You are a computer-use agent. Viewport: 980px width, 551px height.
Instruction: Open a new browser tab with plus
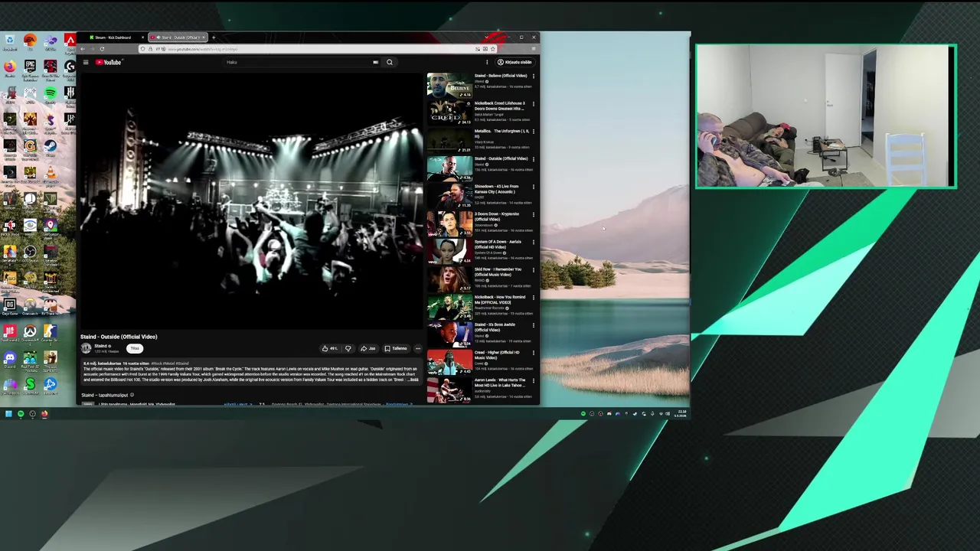coord(214,37)
